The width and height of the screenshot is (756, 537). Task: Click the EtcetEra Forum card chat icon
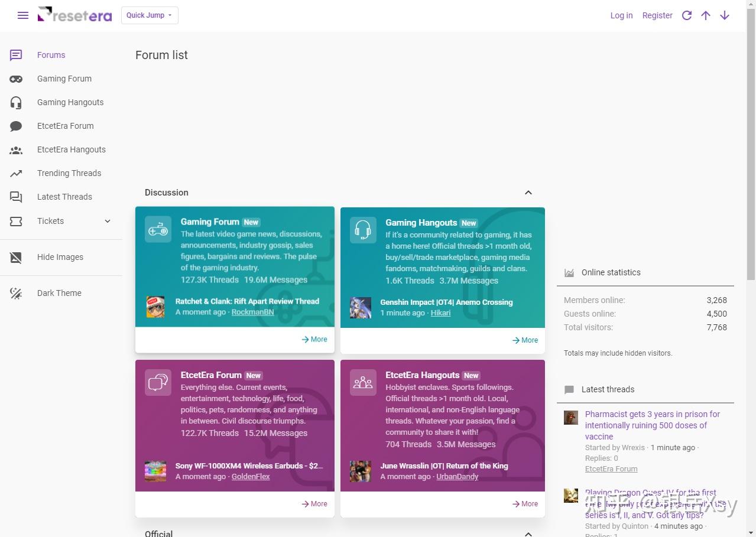coord(158,382)
